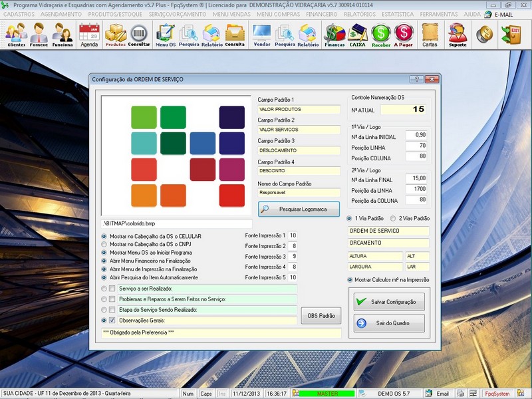Screen dimensions: 532x399
Task: Toggle Abrir Pesquisa do Item Automaticamente
Action: pyautogui.click(x=104, y=277)
